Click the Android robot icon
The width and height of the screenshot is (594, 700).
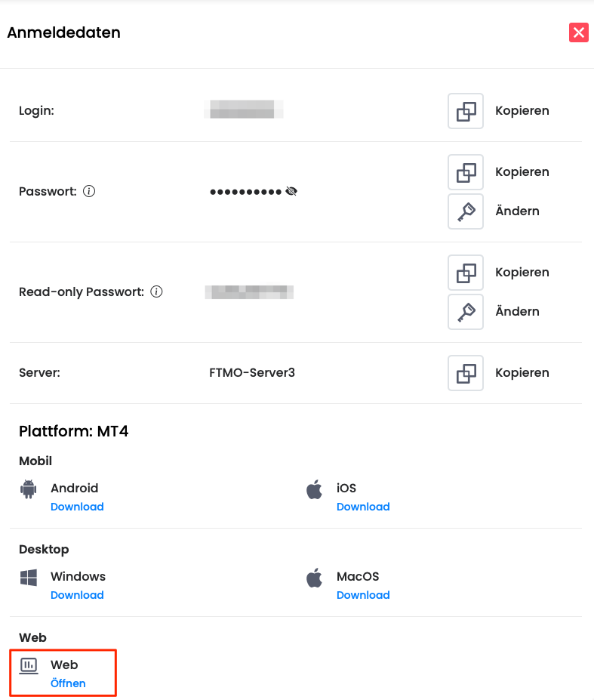tap(29, 489)
